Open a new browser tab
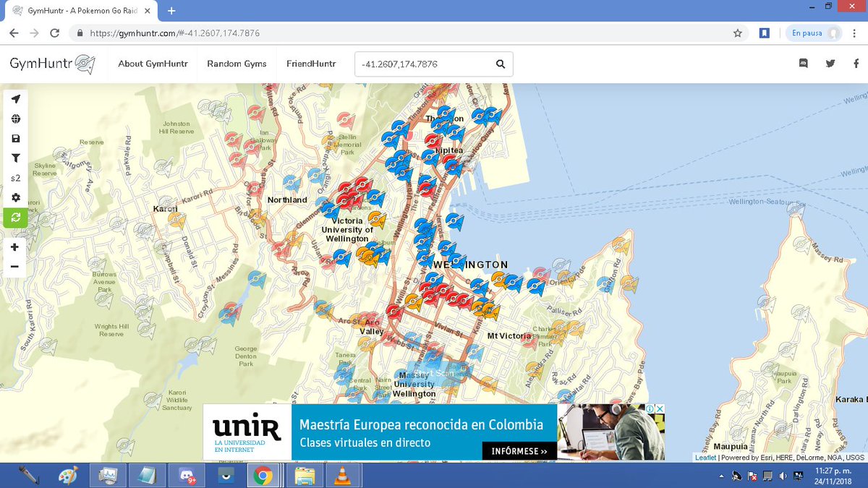 tap(171, 11)
